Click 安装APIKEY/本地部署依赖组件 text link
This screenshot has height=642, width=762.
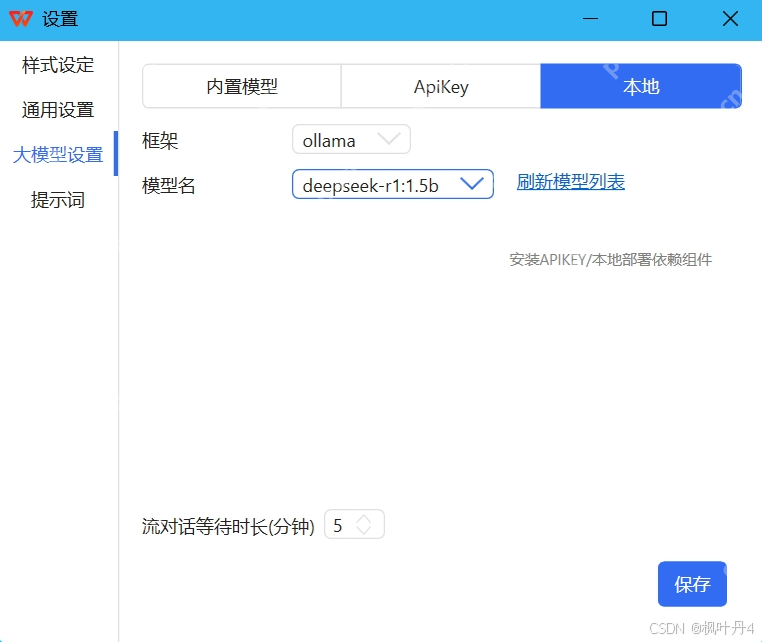(610, 260)
